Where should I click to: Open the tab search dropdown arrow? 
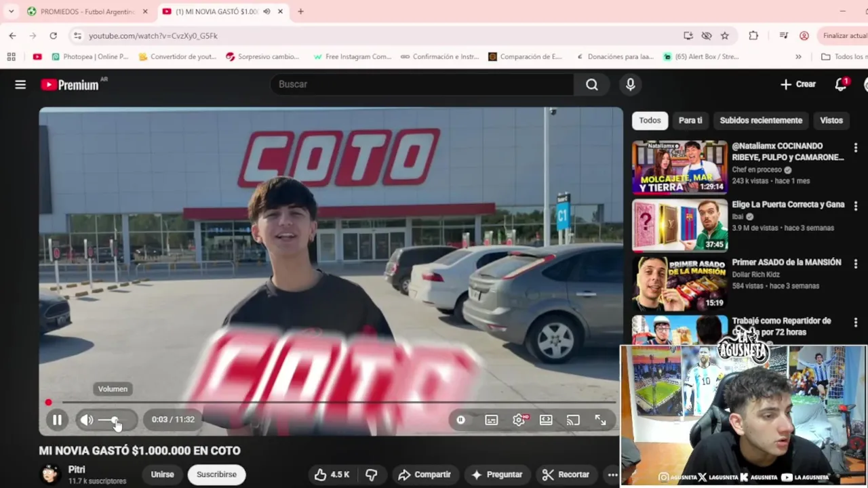coord(11,12)
